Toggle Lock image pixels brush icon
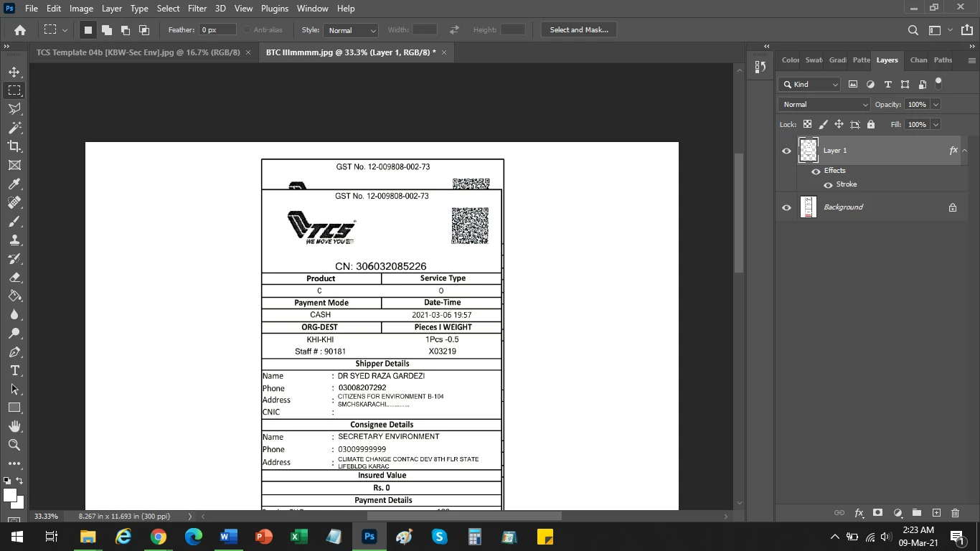The width and height of the screenshot is (980, 551). point(823,124)
